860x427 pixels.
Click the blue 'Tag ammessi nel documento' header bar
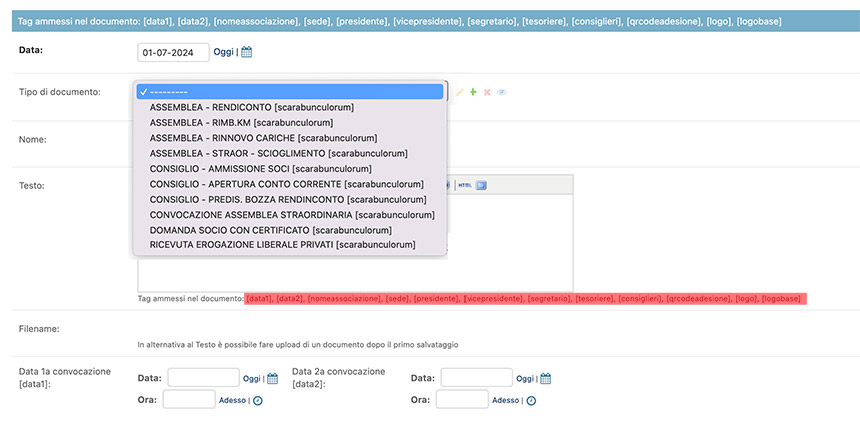(436, 21)
